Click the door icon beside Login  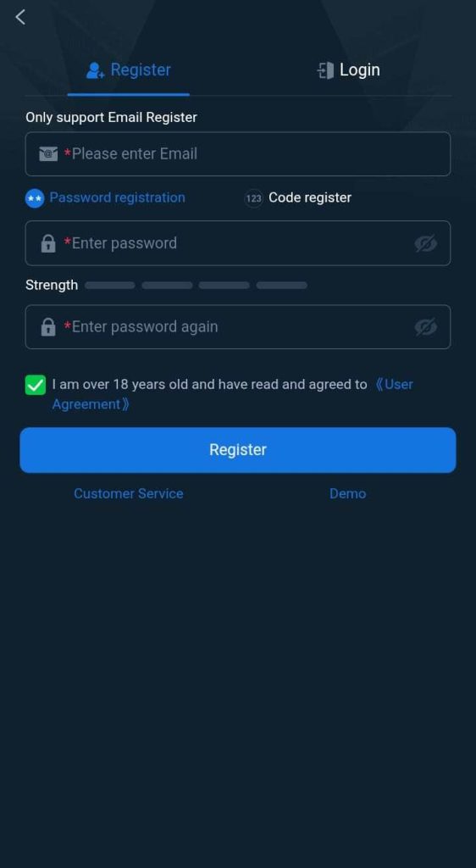pos(325,70)
